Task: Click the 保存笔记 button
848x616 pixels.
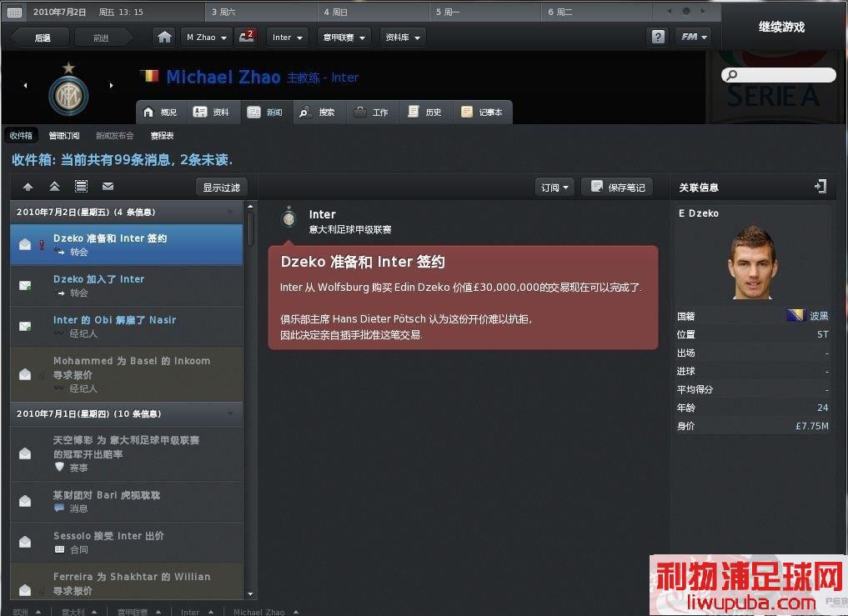Action: tap(618, 187)
